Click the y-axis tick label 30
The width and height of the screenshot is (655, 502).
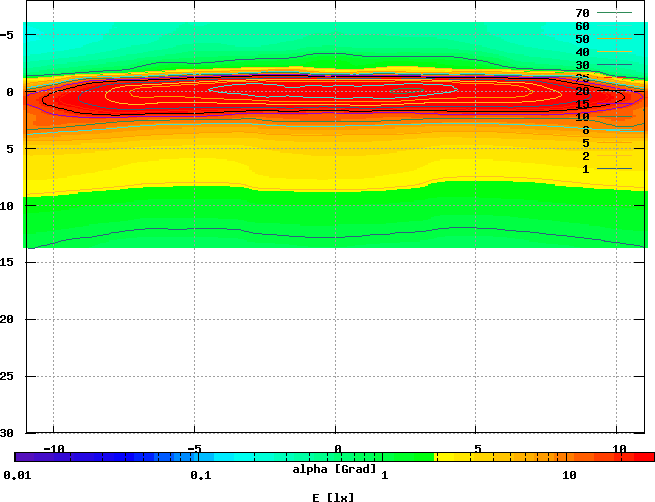7,433
